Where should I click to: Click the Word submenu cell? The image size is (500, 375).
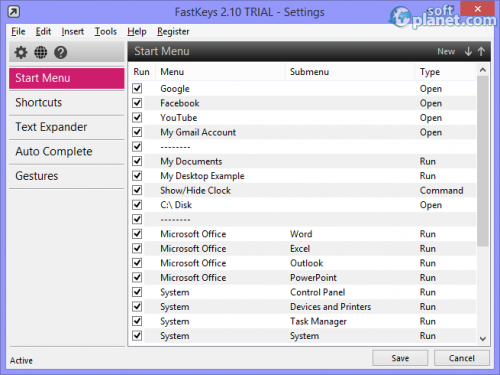(x=301, y=234)
